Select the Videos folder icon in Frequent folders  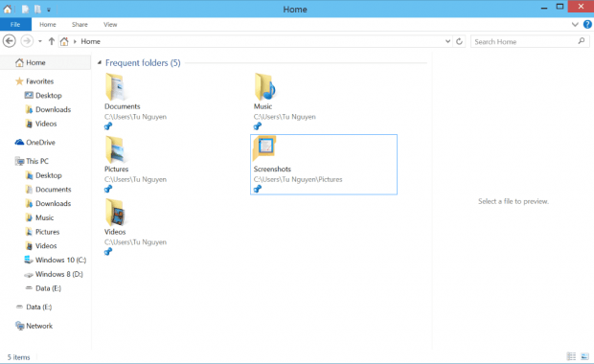click(x=115, y=212)
